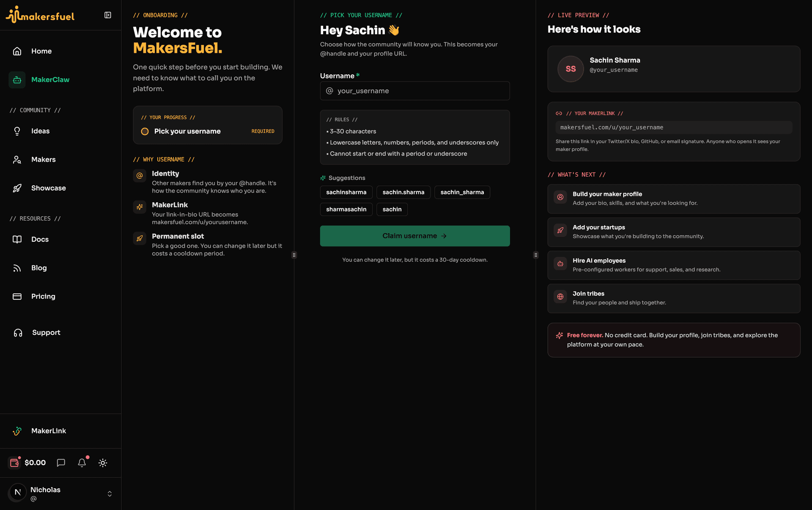Open the notifications bell
812x510 pixels.
pos(82,463)
